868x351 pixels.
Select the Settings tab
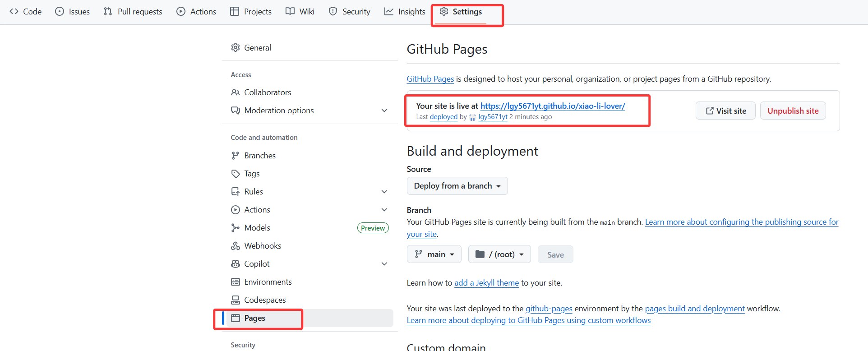(x=461, y=12)
